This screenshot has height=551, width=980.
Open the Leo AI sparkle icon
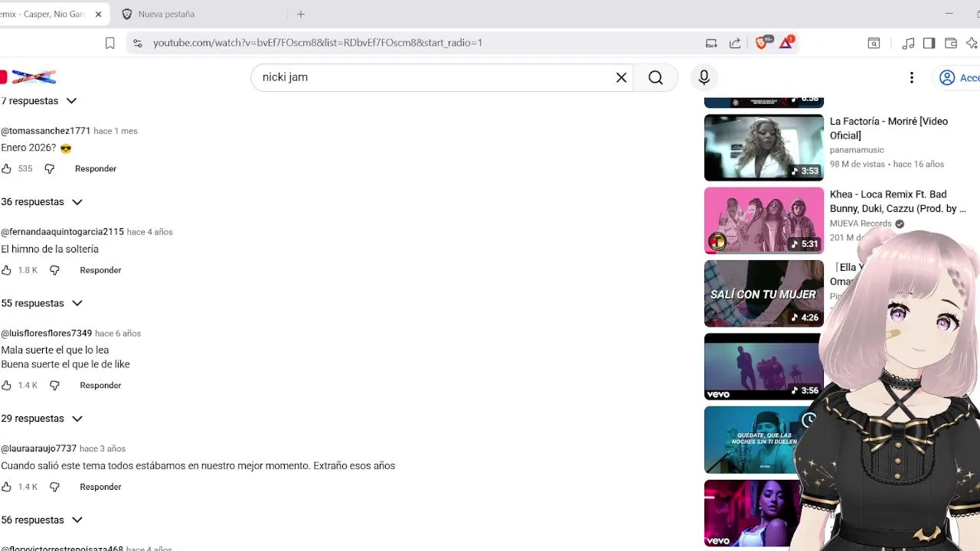972,43
